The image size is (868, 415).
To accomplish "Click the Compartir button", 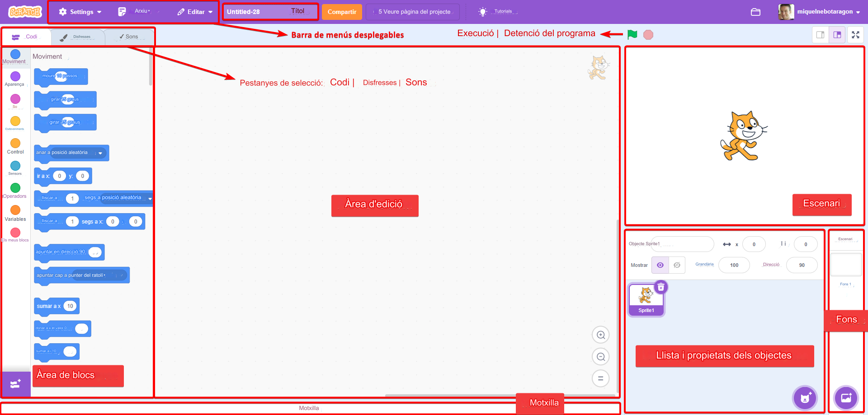I will click(x=342, y=12).
